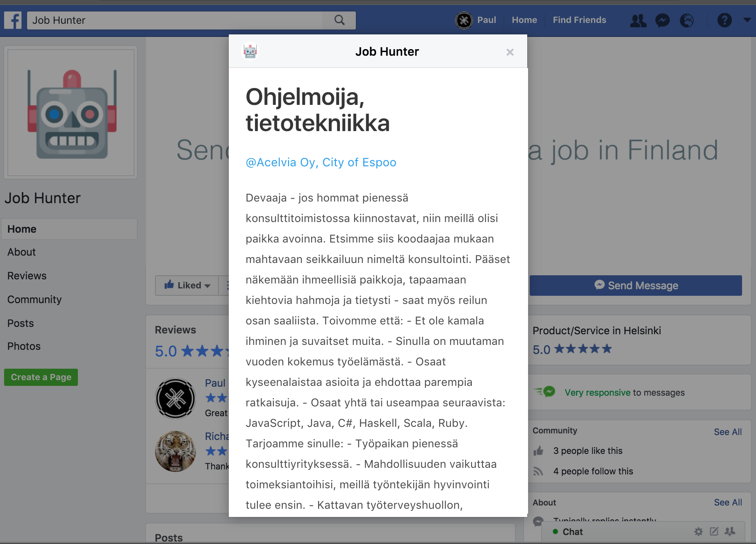Open the About section in sidebar

[21, 252]
